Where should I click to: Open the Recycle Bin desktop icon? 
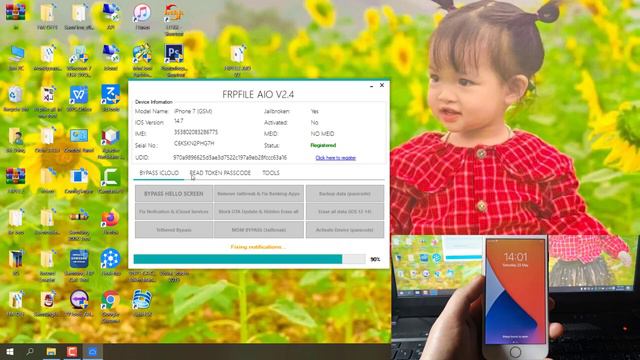16,98
